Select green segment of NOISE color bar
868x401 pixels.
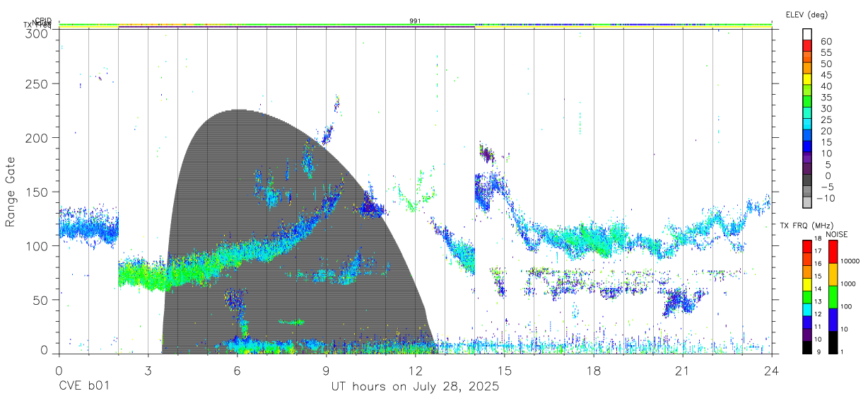pos(833,297)
